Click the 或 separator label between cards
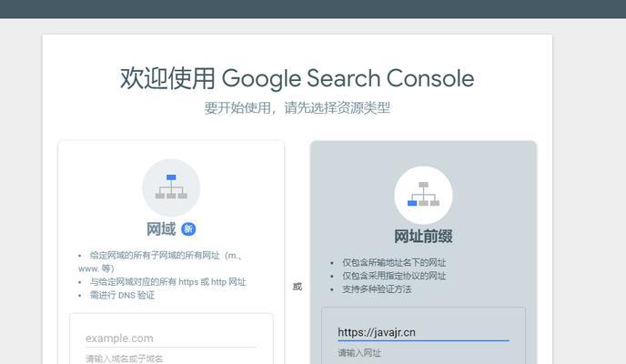Image resolution: width=626 pixels, height=364 pixels. tap(297, 287)
